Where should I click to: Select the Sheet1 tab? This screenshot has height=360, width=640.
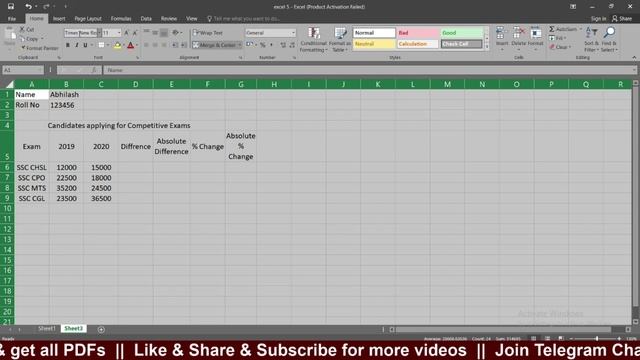point(47,329)
